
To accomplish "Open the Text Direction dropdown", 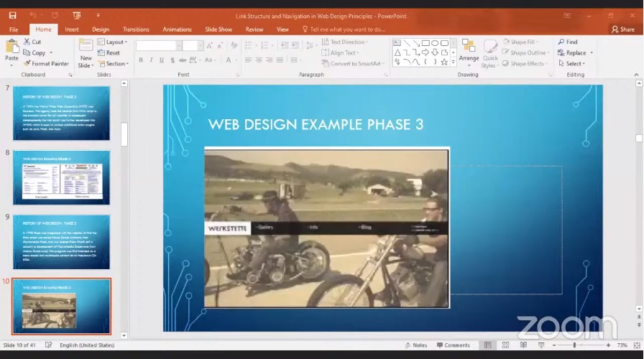I will click(345, 42).
